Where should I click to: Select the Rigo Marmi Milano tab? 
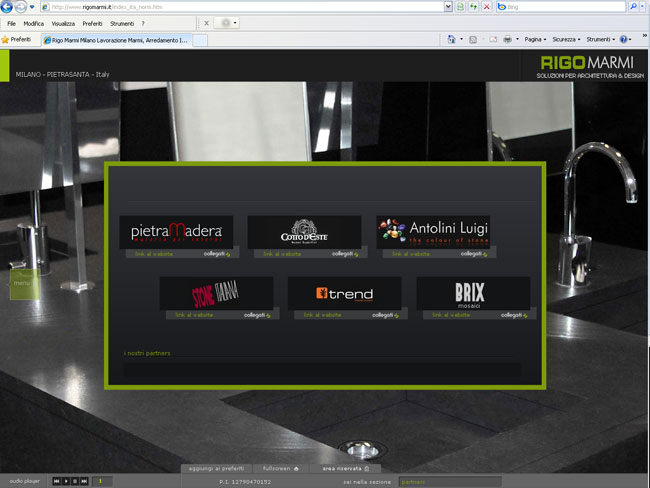(116, 40)
